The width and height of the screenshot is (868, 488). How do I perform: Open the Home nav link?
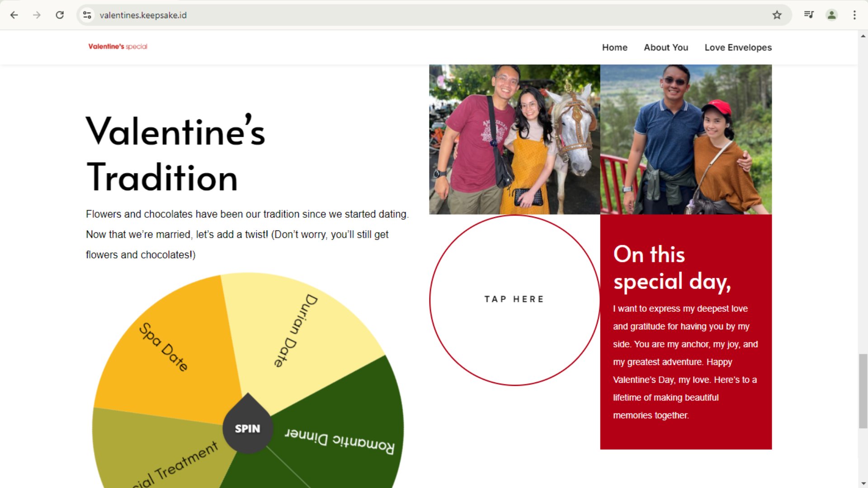pyautogui.click(x=614, y=47)
